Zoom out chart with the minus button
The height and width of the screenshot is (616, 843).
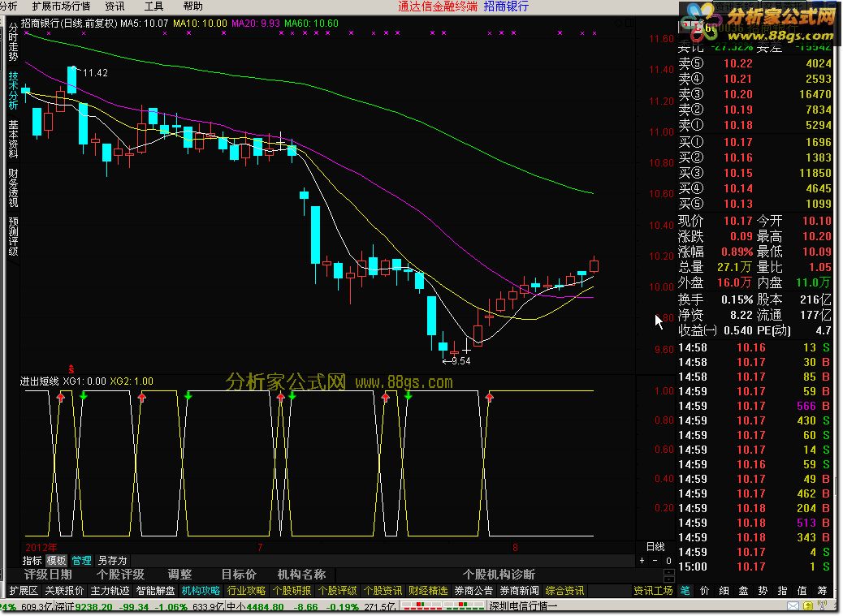655,561
